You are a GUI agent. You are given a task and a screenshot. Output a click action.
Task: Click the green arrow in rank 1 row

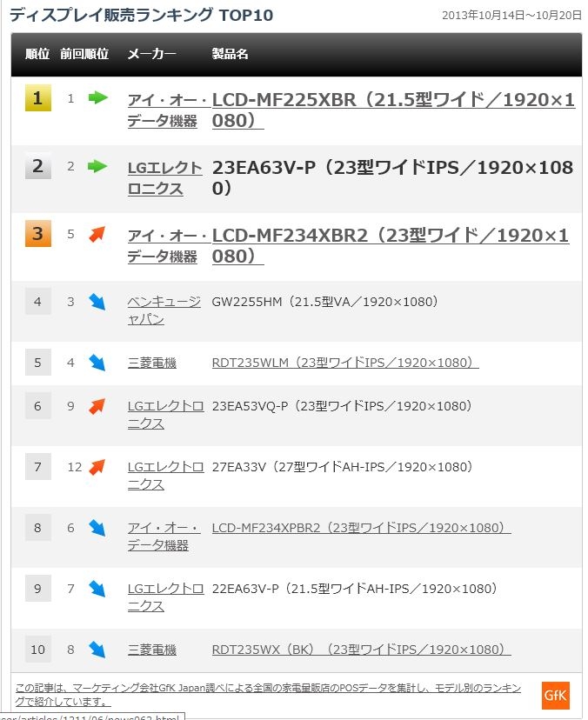click(x=97, y=98)
